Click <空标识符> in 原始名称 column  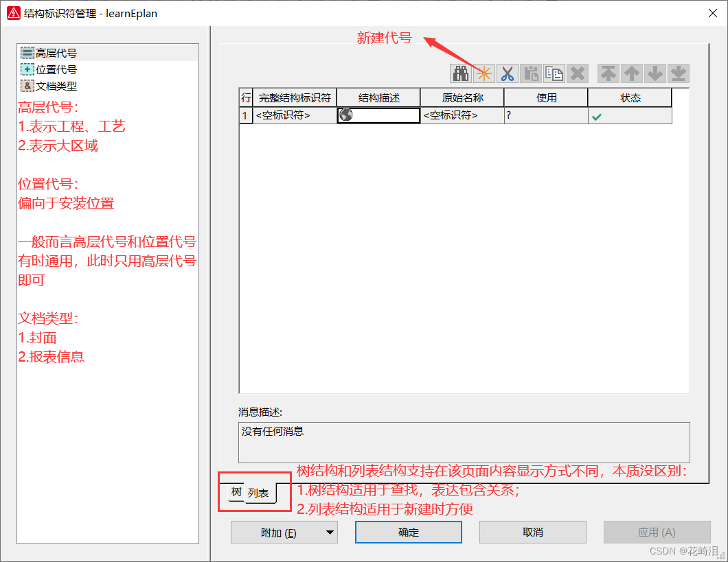pos(462,115)
